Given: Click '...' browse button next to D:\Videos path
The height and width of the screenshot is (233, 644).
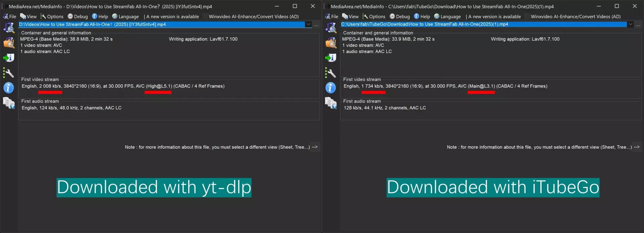Looking at the screenshot, I should point(316,25).
